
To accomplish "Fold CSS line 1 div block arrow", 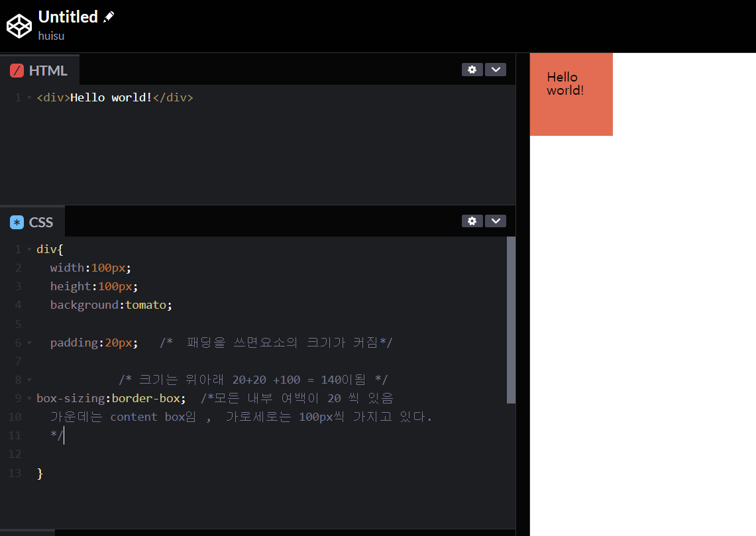I will tap(29, 250).
